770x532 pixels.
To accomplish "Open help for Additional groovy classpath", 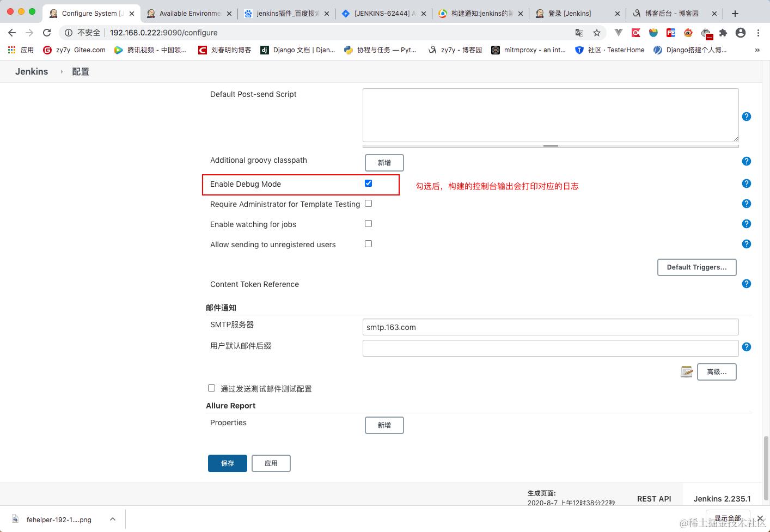I will click(x=747, y=161).
